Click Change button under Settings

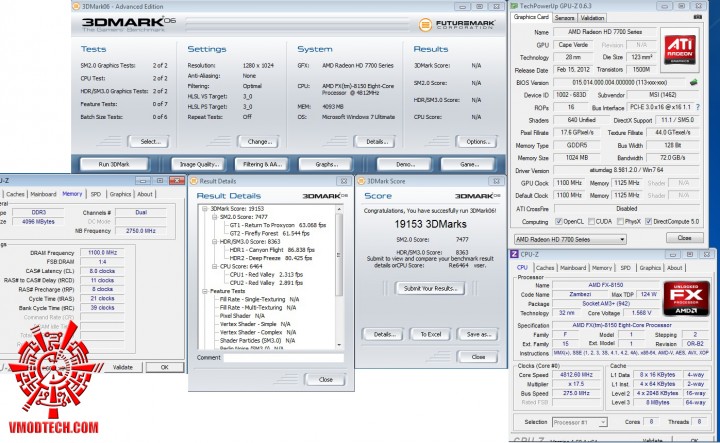click(x=259, y=141)
